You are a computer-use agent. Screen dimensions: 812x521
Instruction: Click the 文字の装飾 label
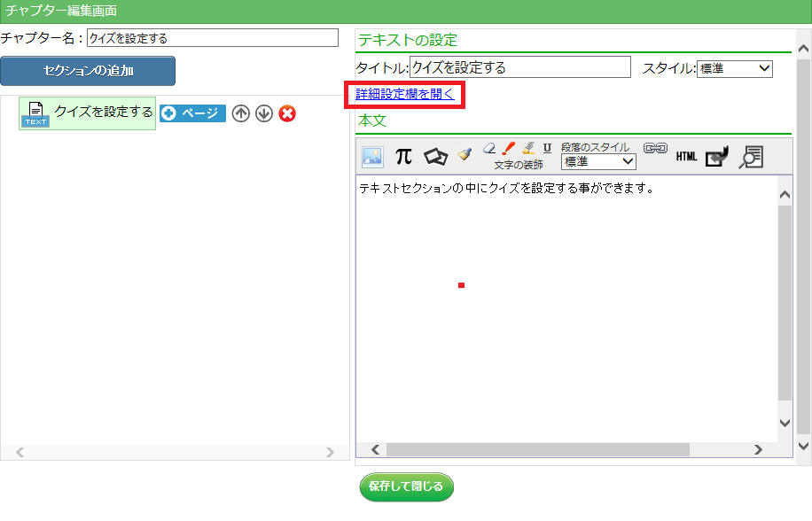point(519,165)
